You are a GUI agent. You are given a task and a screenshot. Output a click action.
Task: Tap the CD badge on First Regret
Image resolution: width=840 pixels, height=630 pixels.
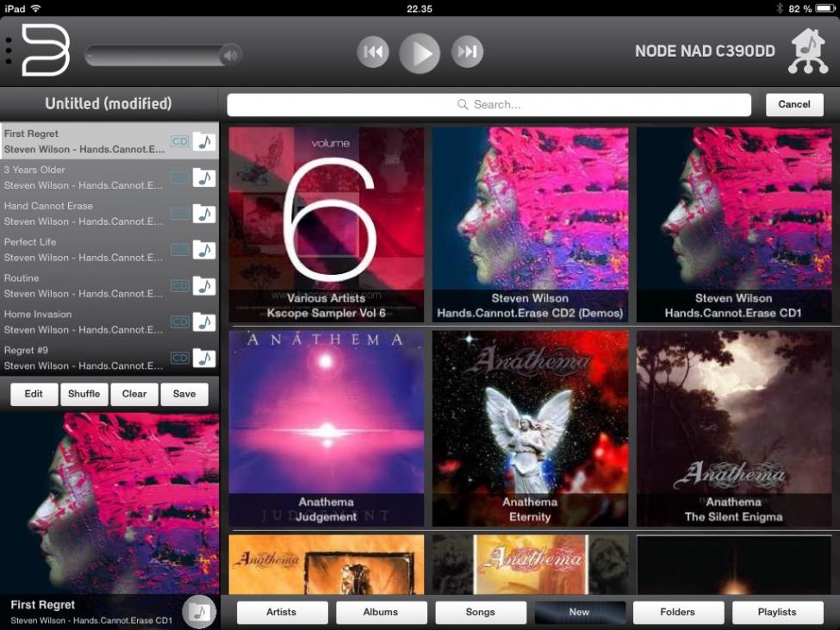click(x=180, y=141)
